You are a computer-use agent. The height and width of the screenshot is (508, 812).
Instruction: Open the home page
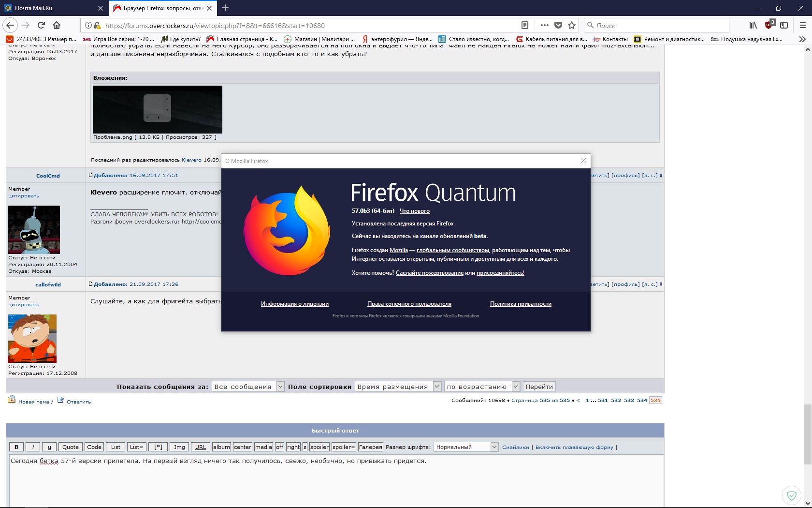click(57, 25)
